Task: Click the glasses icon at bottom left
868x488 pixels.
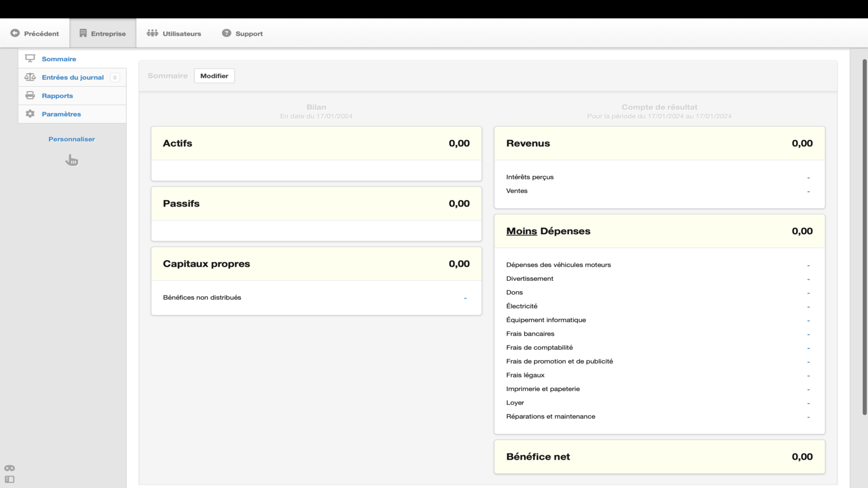Action: (x=10, y=468)
